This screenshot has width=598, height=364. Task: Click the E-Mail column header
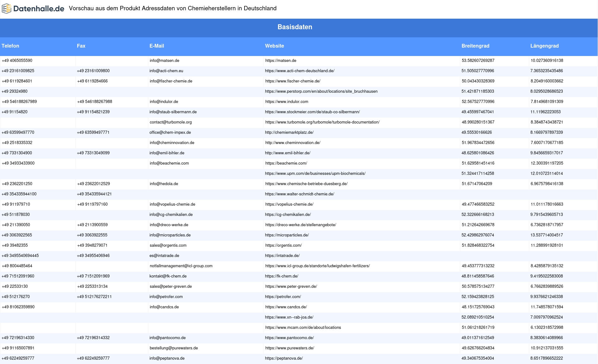(157, 46)
